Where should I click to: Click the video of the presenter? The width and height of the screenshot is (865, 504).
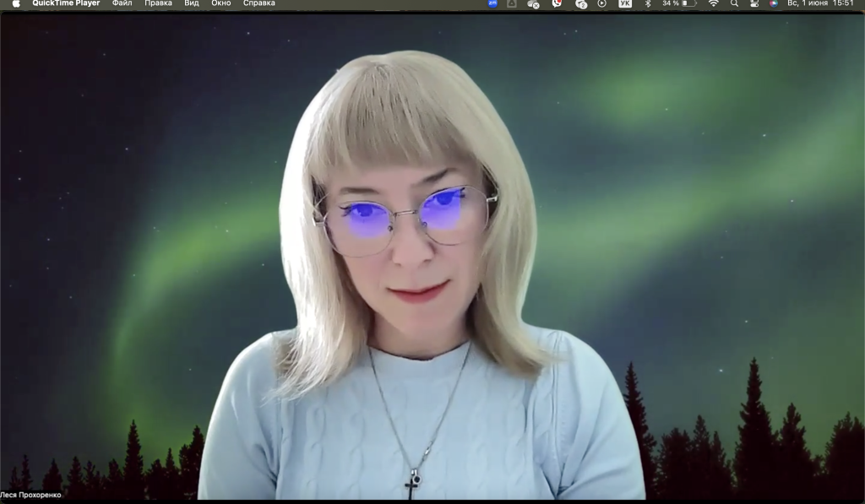point(432,257)
